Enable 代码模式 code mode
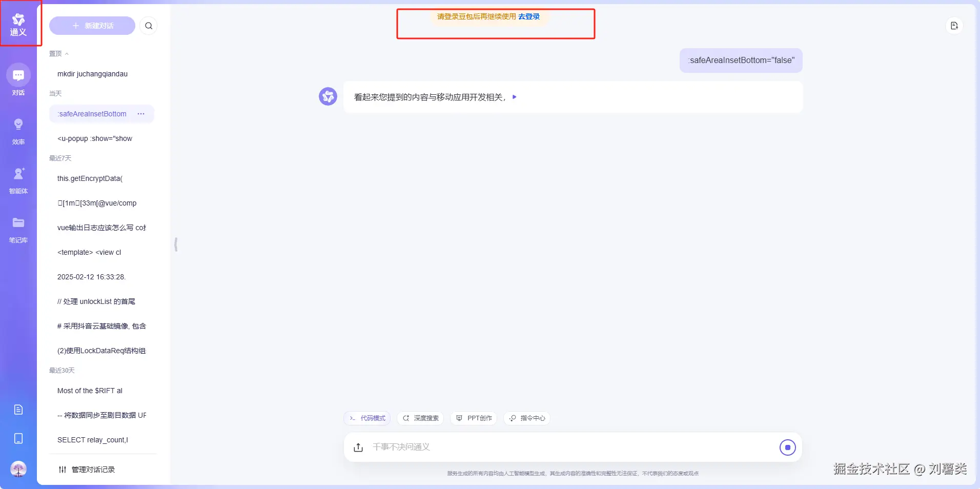980x489 pixels. 366,418
